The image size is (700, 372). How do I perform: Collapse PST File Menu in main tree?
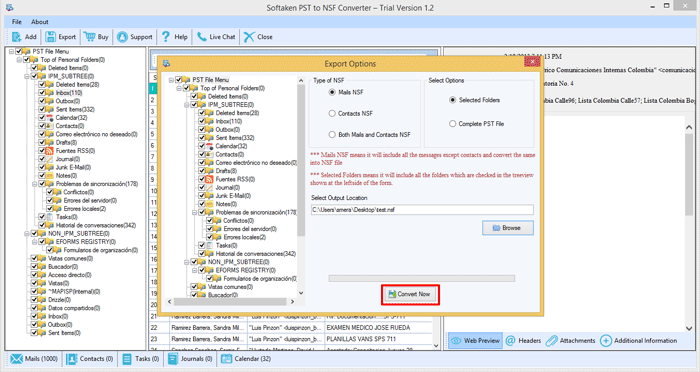[x=11, y=51]
